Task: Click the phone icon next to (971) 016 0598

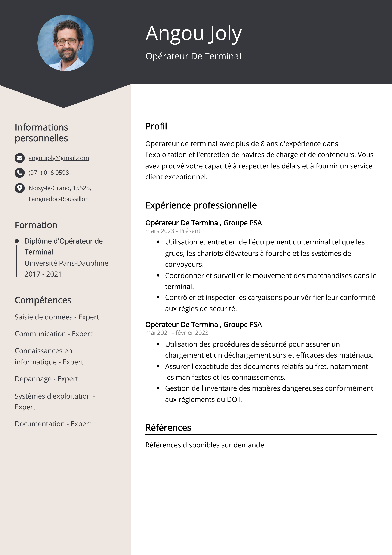Action: click(20, 173)
